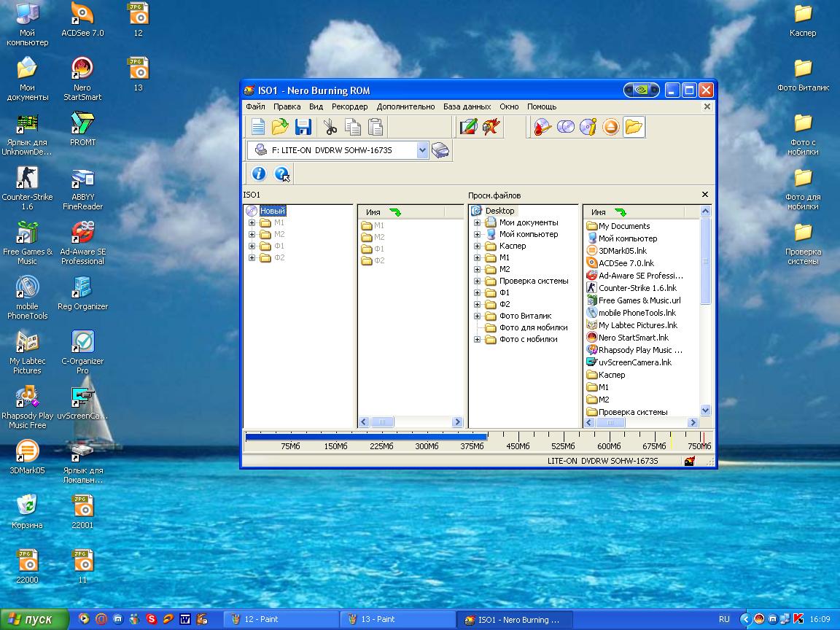The height and width of the screenshot is (630, 840).
Task: Click the пуск Start button
Action: point(34,619)
